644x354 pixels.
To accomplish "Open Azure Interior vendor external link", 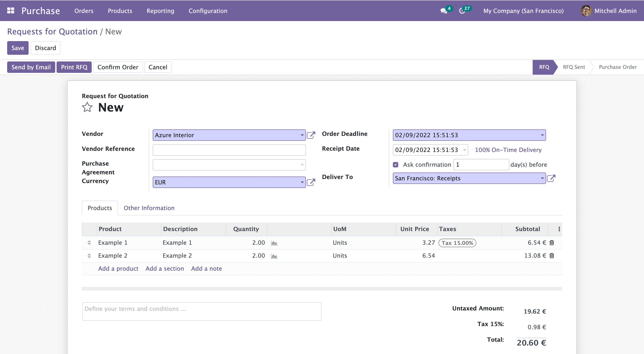I will tap(311, 135).
